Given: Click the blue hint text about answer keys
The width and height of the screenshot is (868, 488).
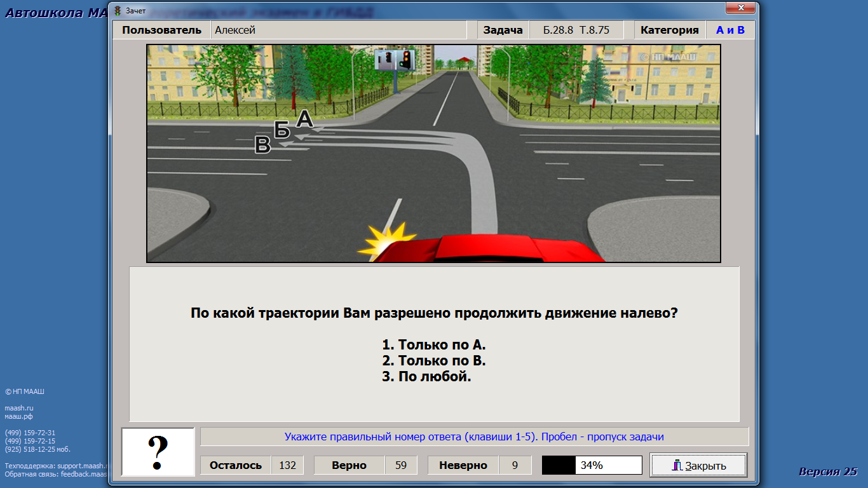Looking at the screenshot, I should point(474,437).
